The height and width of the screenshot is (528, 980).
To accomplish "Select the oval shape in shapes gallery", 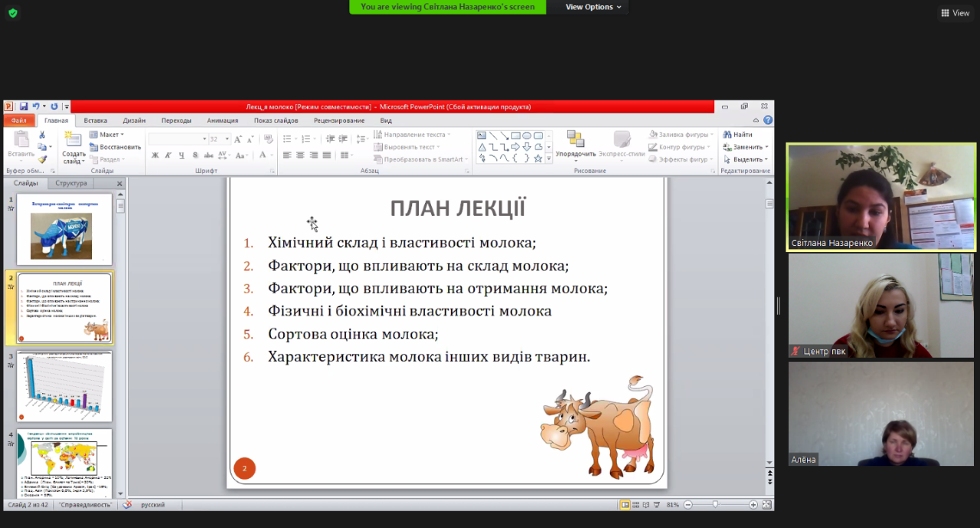I will pos(527,136).
